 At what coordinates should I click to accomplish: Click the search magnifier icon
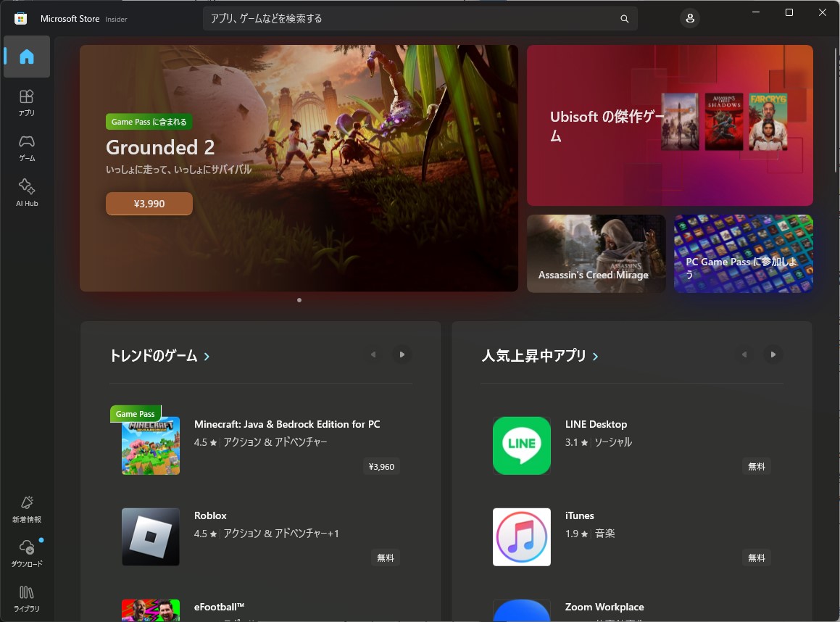tap(624, 18)
